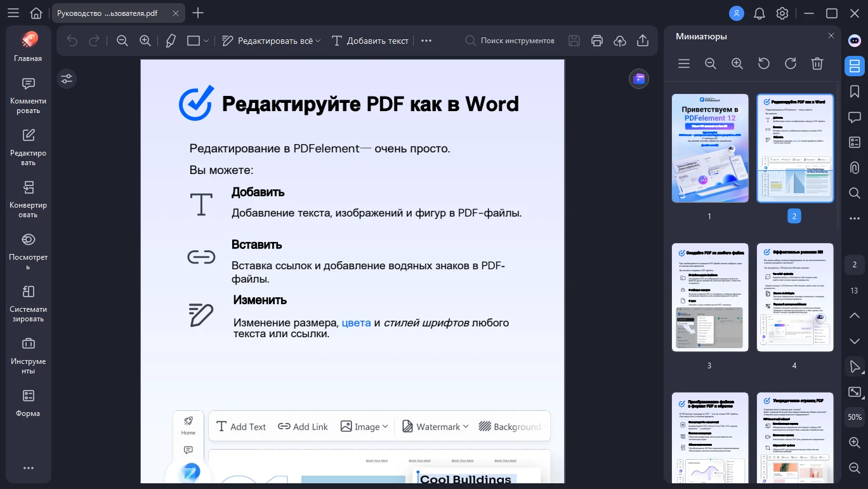Rotate page counterclockwise in thumbnails panel

point(764,64)
